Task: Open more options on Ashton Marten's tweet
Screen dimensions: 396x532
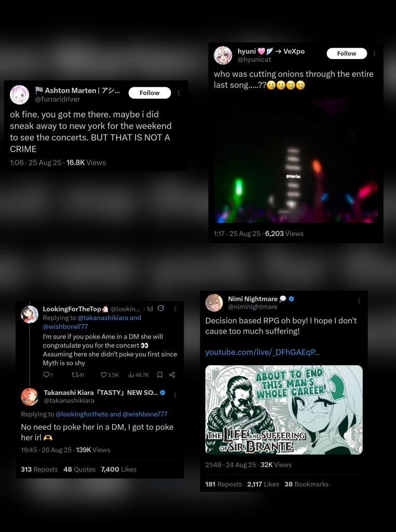Action: point(179,92)
